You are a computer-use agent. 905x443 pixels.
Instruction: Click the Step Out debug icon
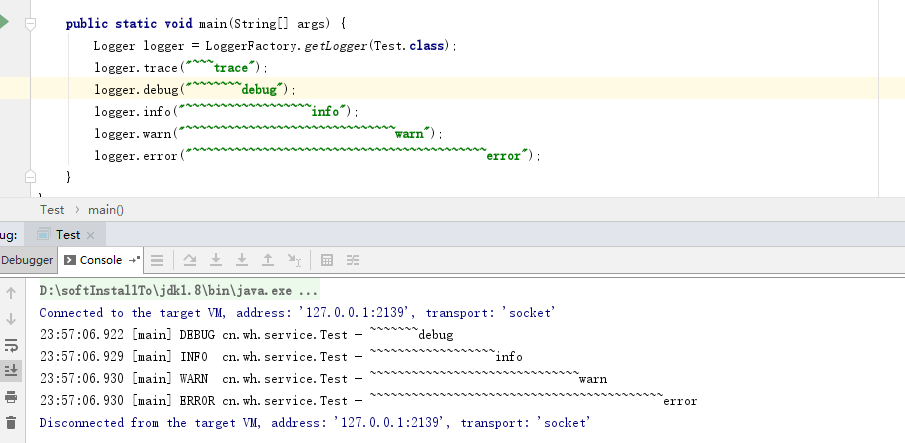(267, 260)
